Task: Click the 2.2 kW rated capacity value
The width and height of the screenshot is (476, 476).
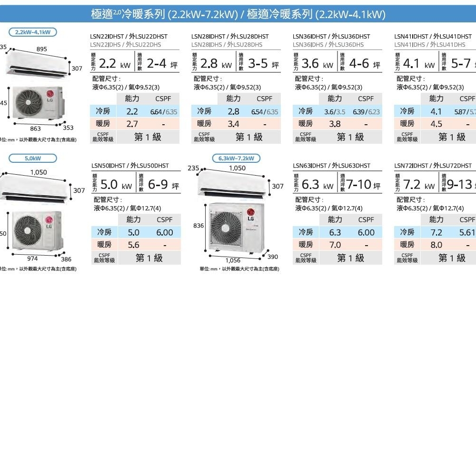Action: tap(115, 64)
